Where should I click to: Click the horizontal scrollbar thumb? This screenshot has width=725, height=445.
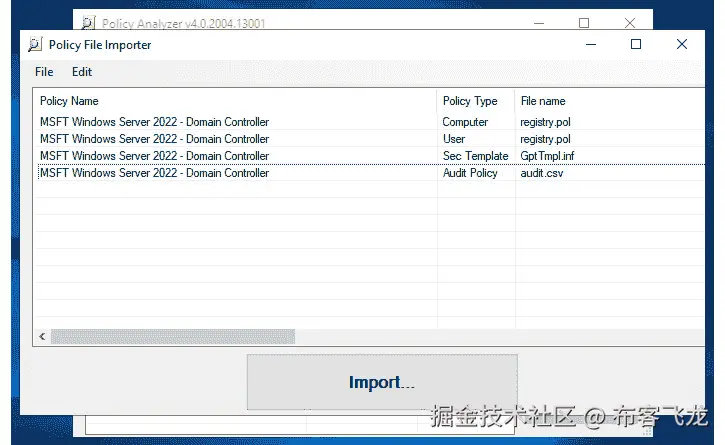pos(172,336)
